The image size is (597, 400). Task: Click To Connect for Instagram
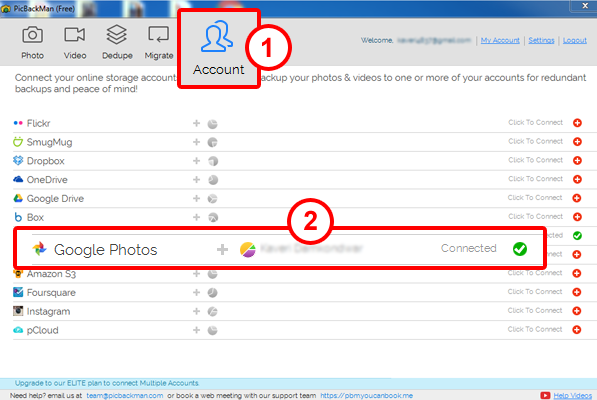tap(535, 311)
